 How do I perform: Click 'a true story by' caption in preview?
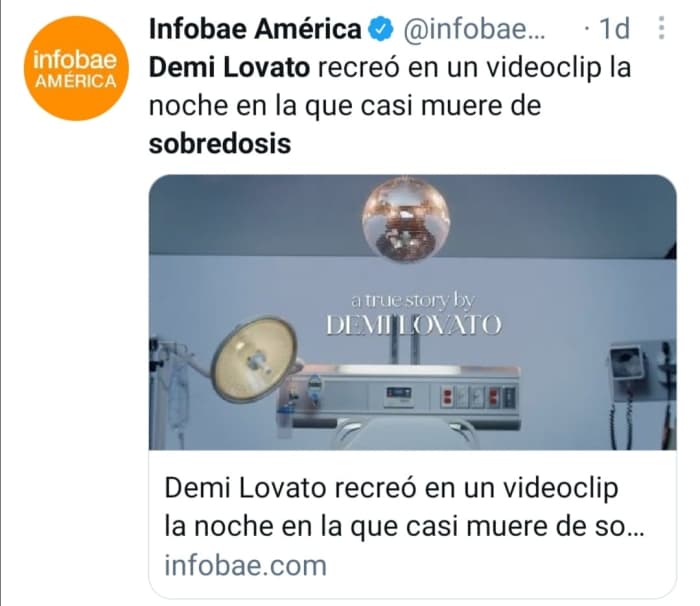pyautogui.click(x=412, y=301)
